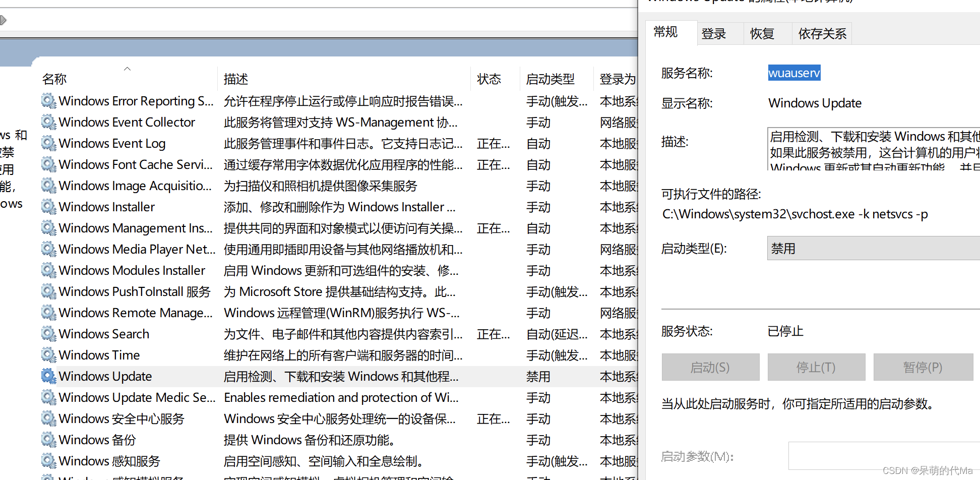Click 正在... status of Windows Event Log

tap(494, 143)
